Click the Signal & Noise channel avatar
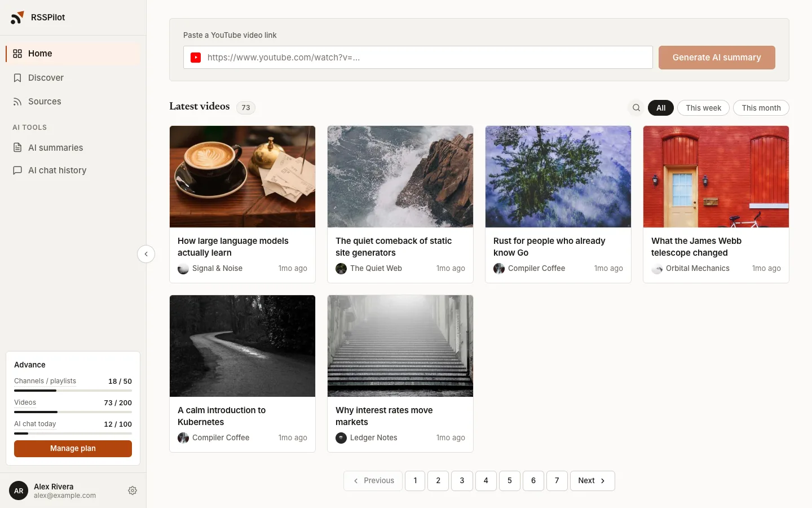The width and height of the screenshot is (812, 508). pyautogui.click(x=183, y=269)
